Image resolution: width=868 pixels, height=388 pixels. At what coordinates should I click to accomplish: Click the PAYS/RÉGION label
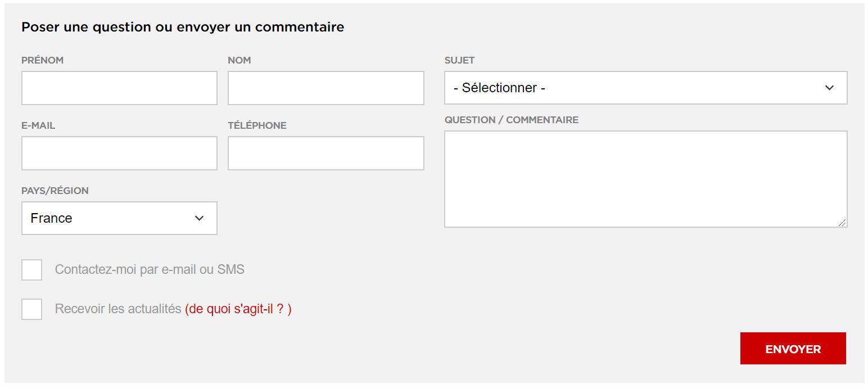(55, 191)
